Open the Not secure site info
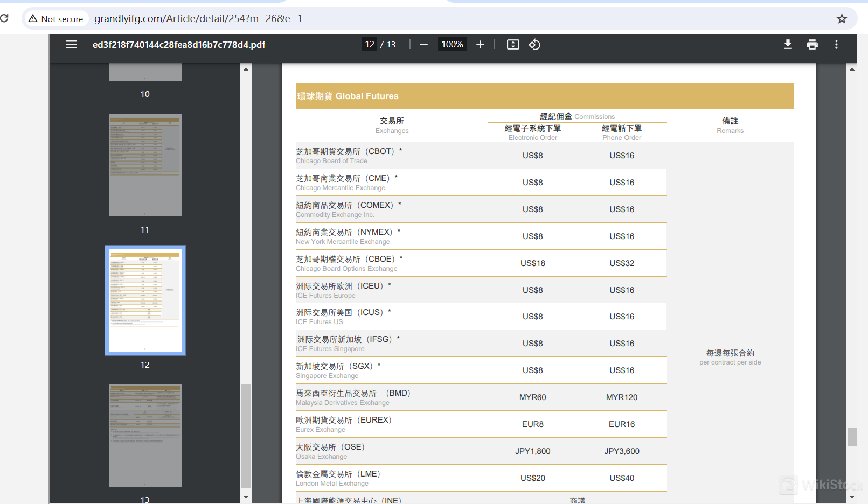The width and height of the screenshot is (868, 504). [56, 19]
